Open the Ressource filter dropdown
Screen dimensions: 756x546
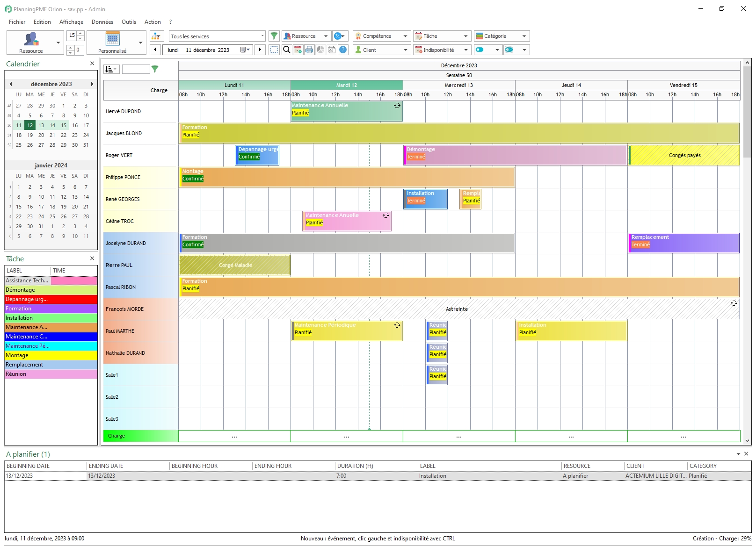pyautogui.click(x=306, y=36)
